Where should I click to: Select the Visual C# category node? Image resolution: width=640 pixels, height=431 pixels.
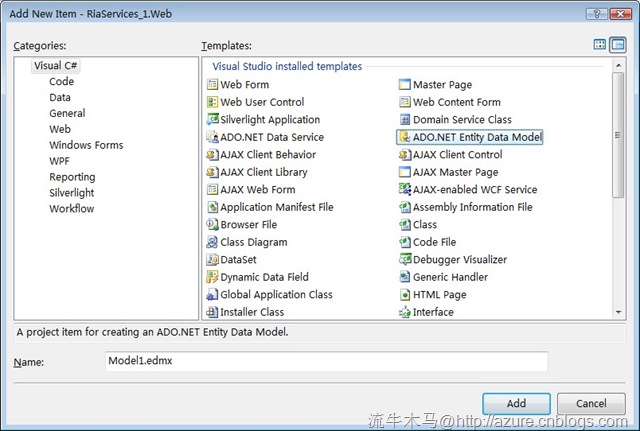tap(55, 65)
